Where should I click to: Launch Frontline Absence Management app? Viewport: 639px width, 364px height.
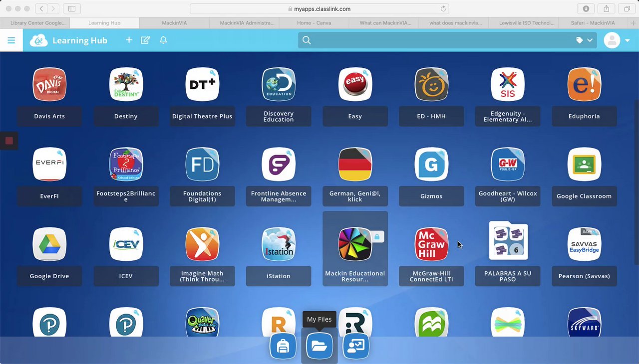click(279, 164)
